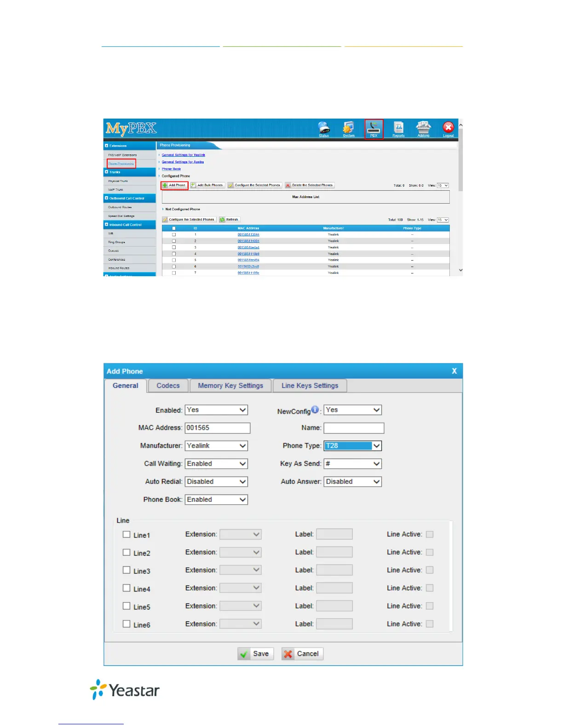563x728 pixels.
Task: Check the row with MAC 001565113844
Action: pos(174,234)
